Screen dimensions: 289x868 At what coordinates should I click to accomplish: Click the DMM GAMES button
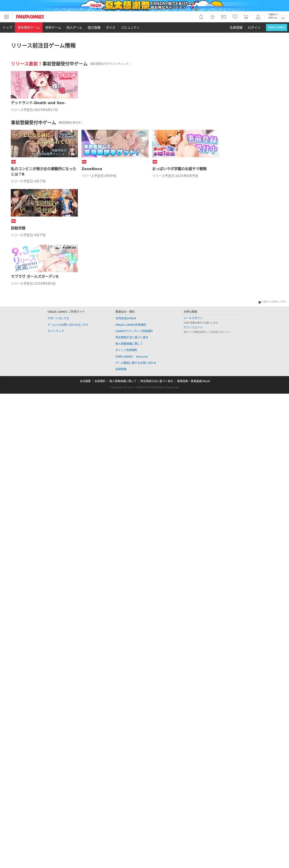tap(277, 28)
